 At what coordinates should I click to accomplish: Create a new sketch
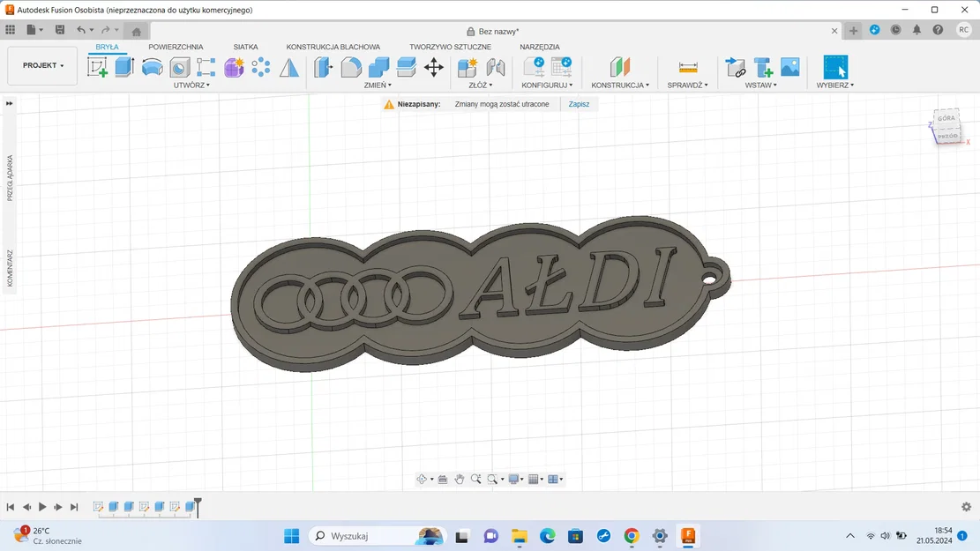(97, 67)
